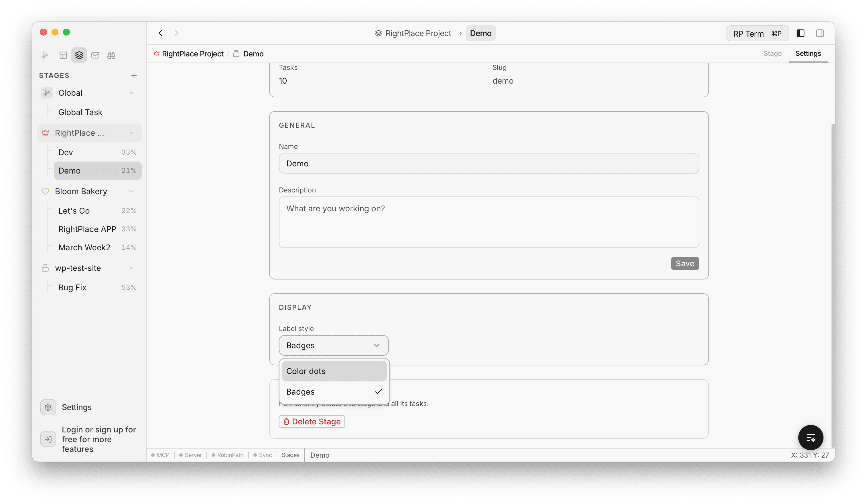Click the Delete Stage button

click(311, 421)
